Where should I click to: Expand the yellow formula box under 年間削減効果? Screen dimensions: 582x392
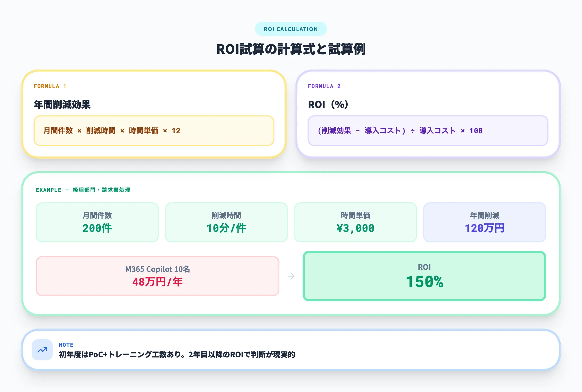154,130
